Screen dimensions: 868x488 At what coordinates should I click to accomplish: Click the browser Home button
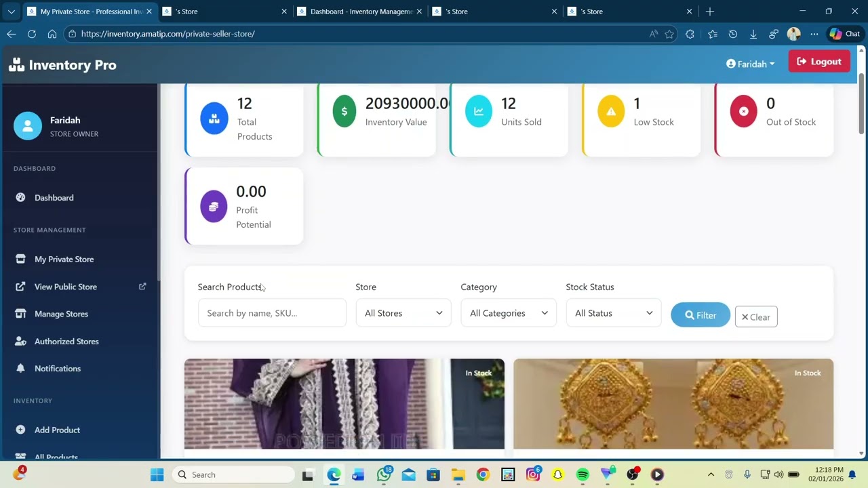click(x=52, y=34)
